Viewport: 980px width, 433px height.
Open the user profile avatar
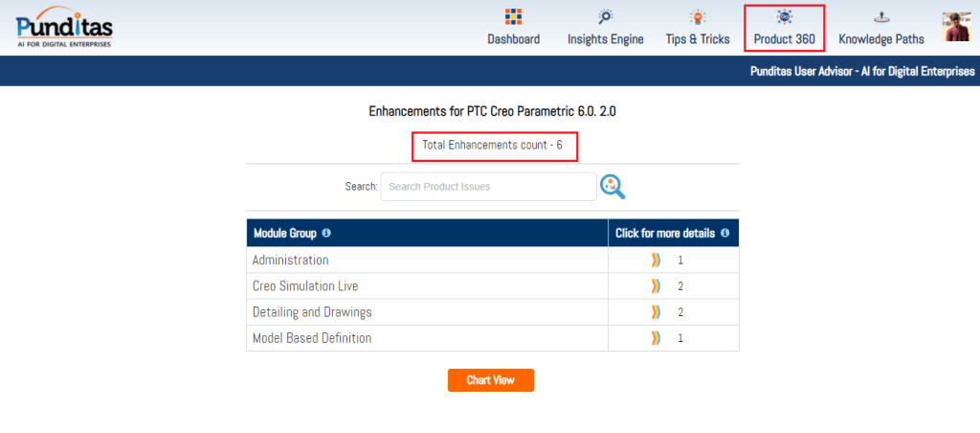pyautogui.click(x=956, y=27)
